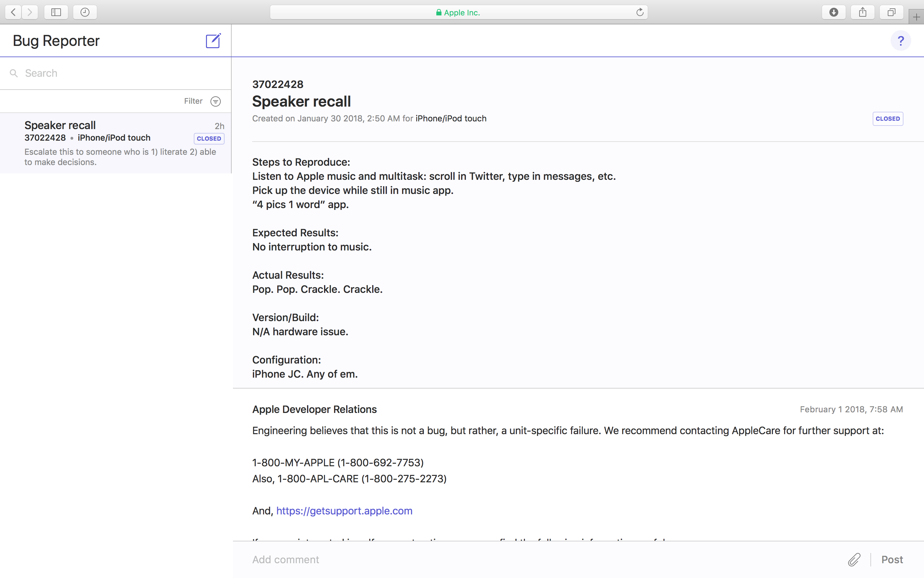Click the CLOSED badge in the sidebar item
This screenshot has height=578, width=924.
[209, 138]
